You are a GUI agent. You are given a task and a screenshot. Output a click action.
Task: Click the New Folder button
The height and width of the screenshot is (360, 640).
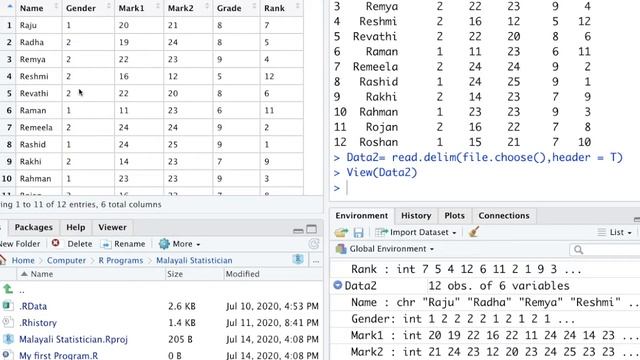click(x=20, y=244)
